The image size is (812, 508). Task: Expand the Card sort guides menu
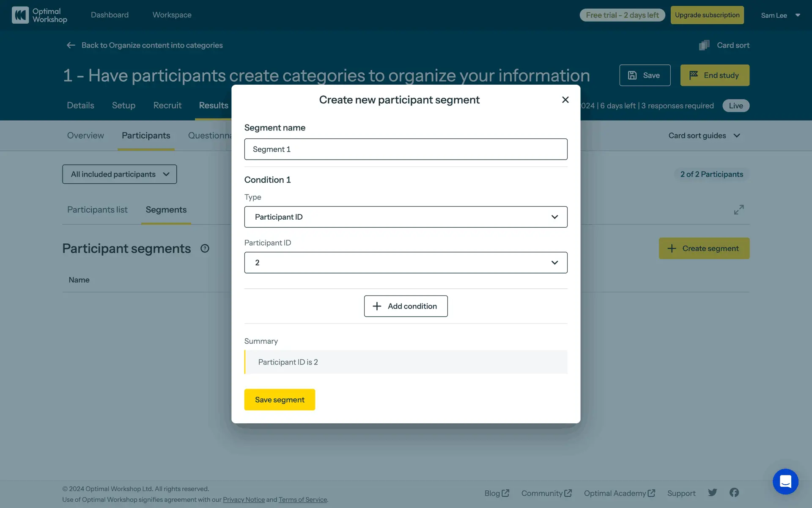coord(704,136)
